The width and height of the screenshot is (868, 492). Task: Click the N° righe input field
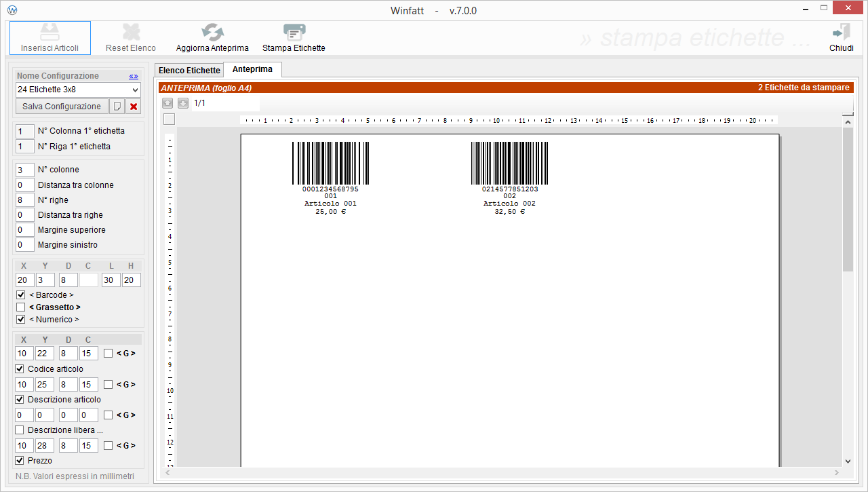tap(25, 200)
